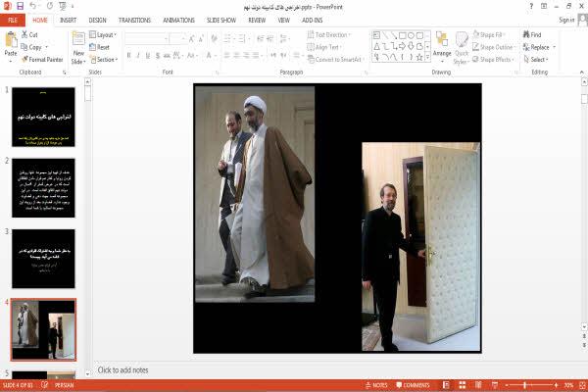Switch to the SLIDE SHOW tab
Viewport: 588px width, 392px height.
221,20
